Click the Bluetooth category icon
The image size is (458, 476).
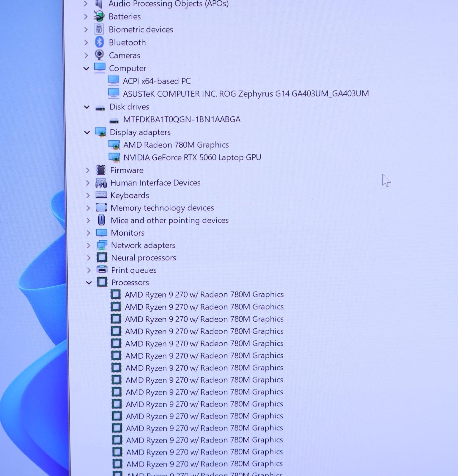pos(99,42)
